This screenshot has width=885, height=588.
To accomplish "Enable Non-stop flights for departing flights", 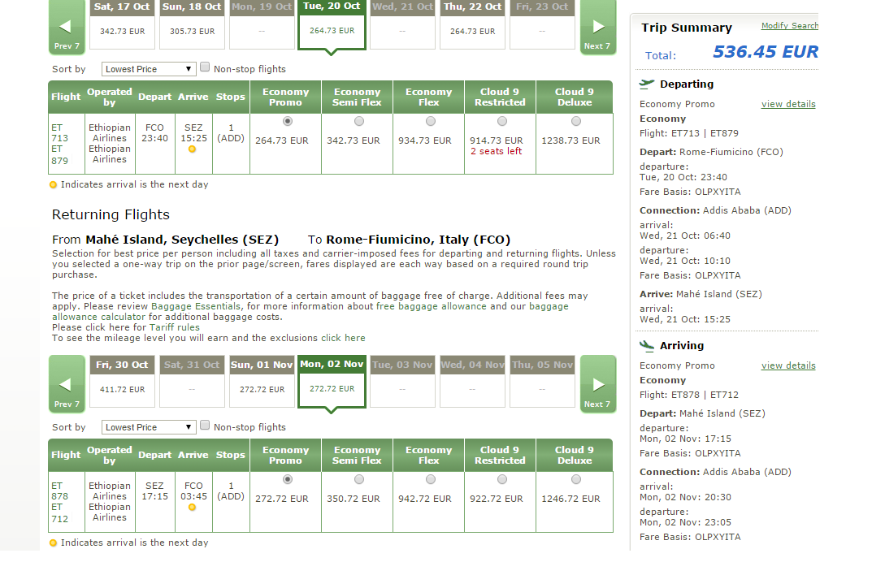I will click(x=205, y=67).
